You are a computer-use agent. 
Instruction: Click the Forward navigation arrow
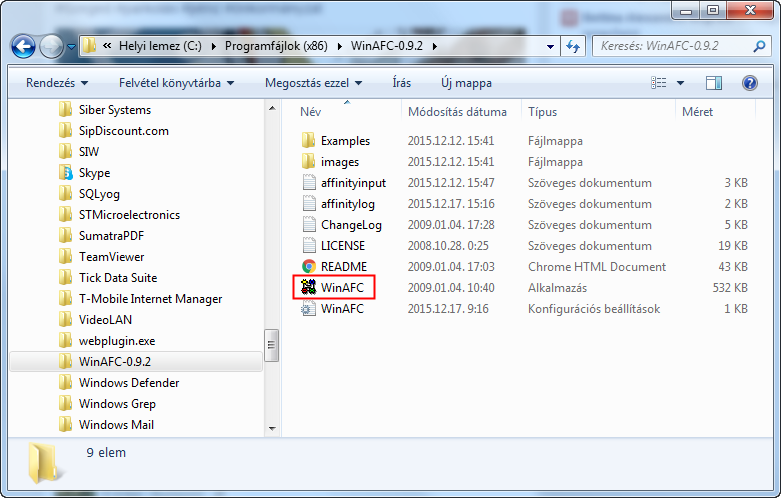click(51, 47)
